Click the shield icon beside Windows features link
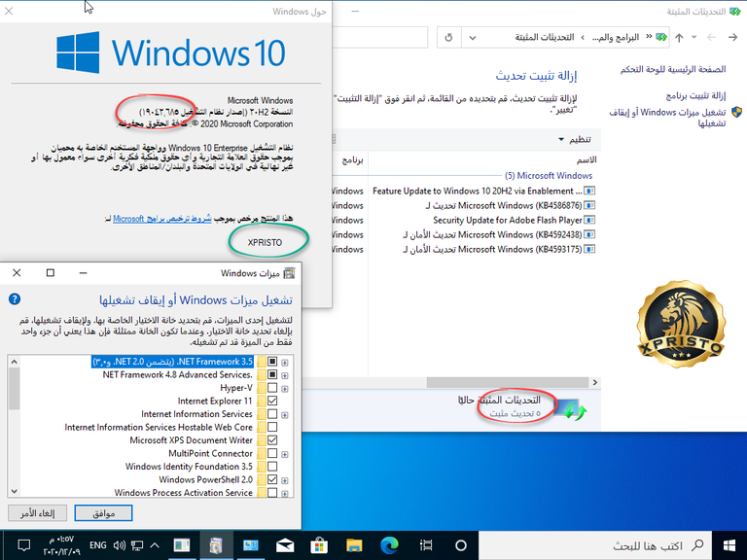747x560 pixels. click(x=736, y=113)
